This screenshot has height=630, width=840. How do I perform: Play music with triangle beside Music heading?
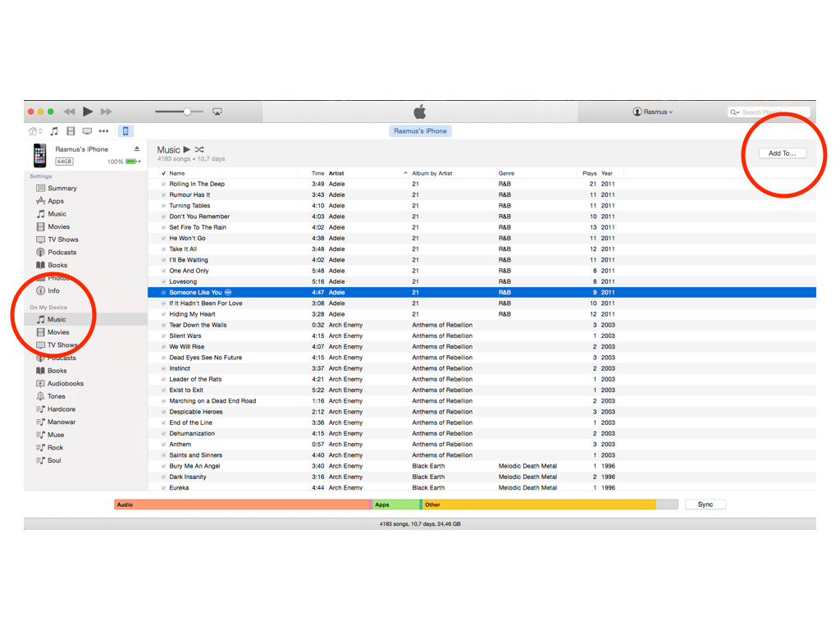tap(186, 149)
